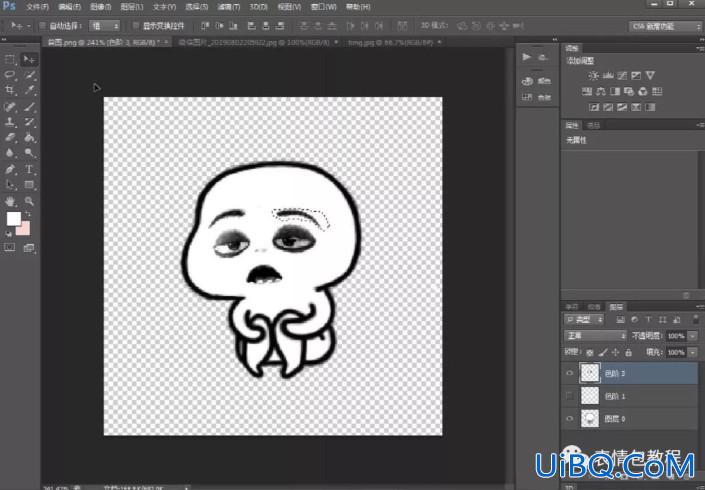Swap foreground and background colors

tap(28, 214)
